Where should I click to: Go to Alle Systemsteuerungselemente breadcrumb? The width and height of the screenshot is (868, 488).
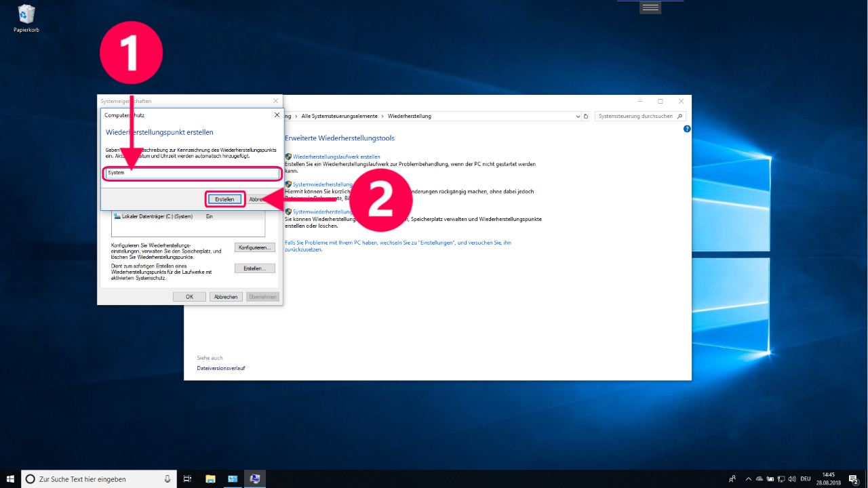[339, 117]
